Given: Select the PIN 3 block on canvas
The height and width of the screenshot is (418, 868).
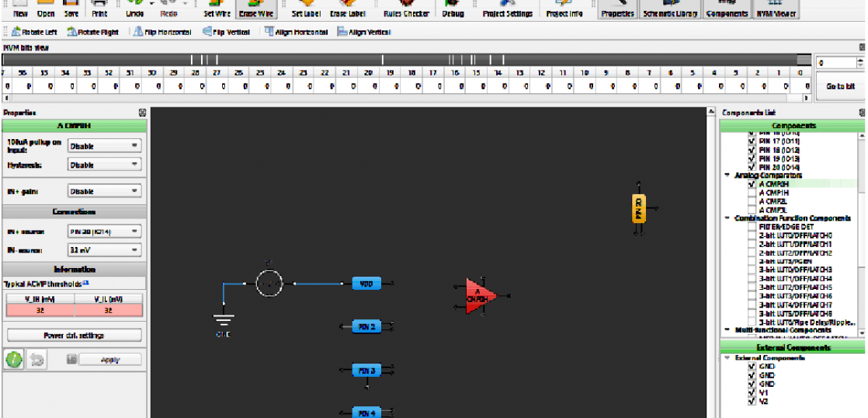Looking at the screenshot, I should click(366, 370).
